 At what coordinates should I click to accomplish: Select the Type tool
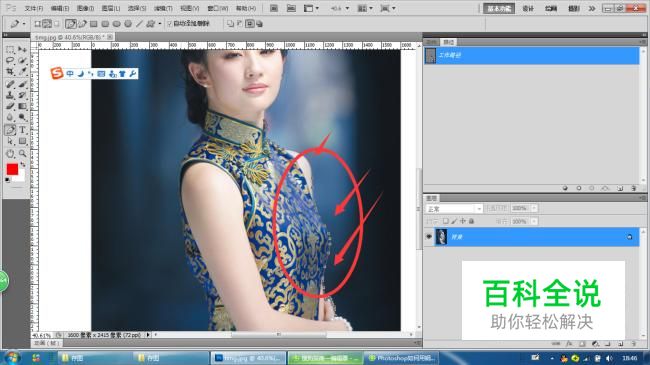[x=22, y=130]
